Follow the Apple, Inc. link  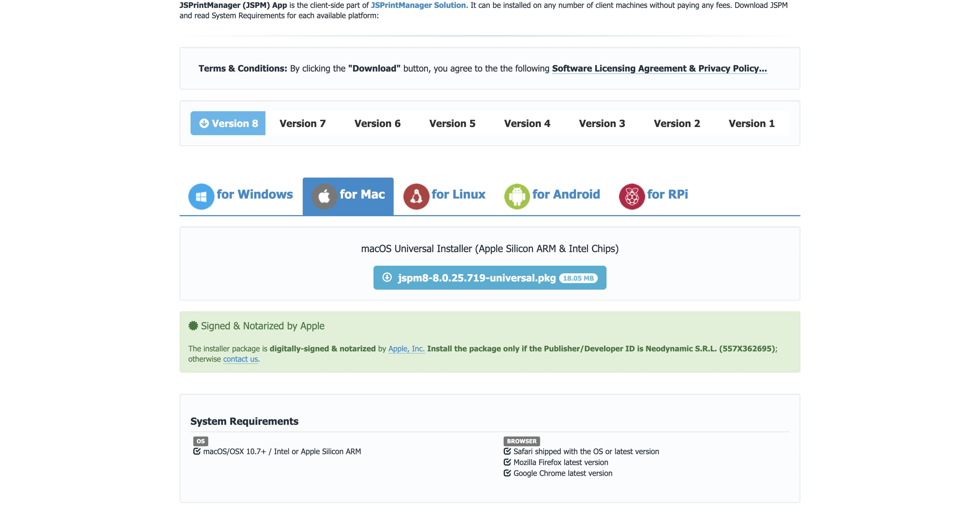point(406,349)
